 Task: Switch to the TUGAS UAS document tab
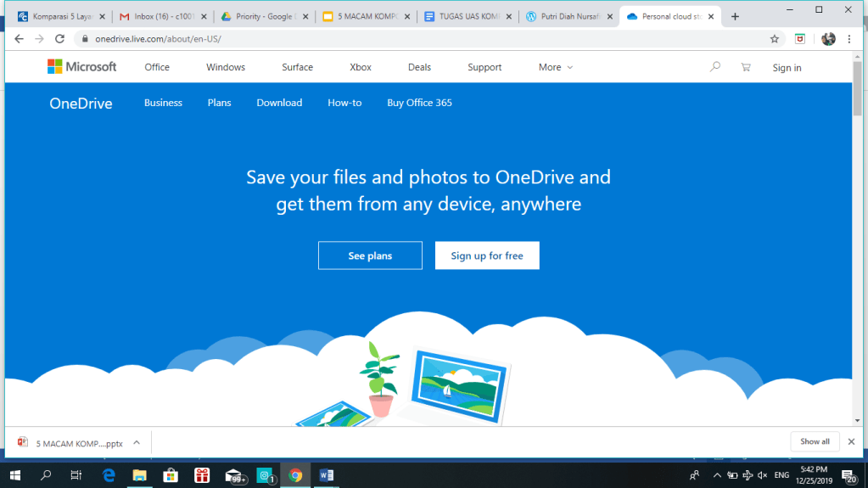pos(464,16)
